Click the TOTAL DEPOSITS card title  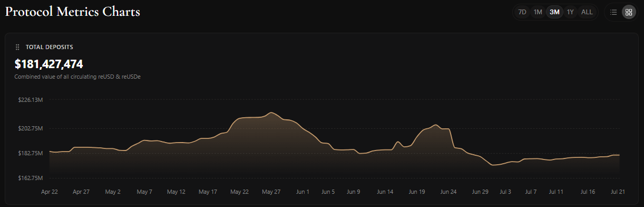pyautogui.click(x=50, y=47)
